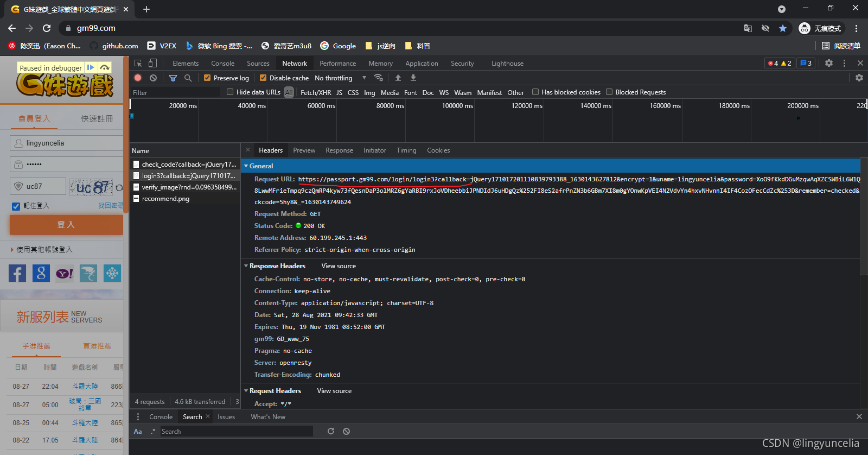Close the DevTools panel
Screen dimensions: 868x455
point(860,63)
